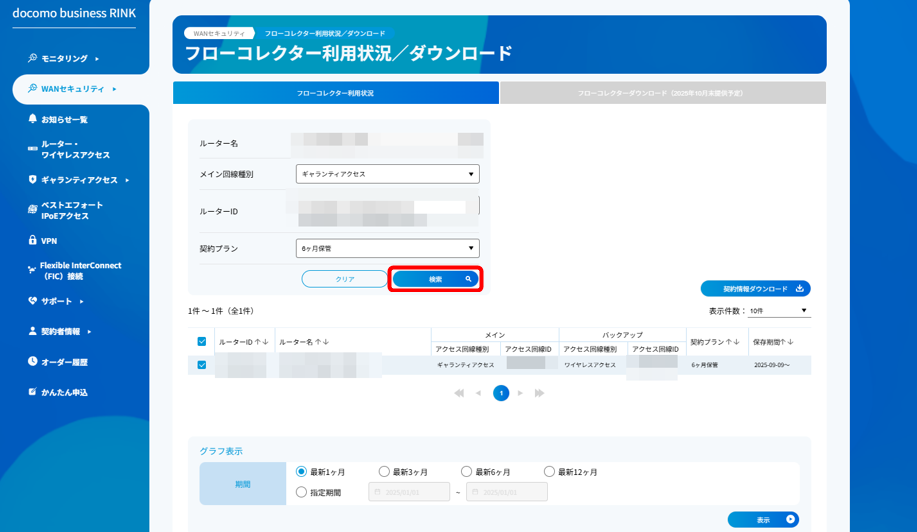The height and width of the screenshot is (532, 917).
Task: Open the メイン回線種別 dropdown
Action: (x=387, y=174)
